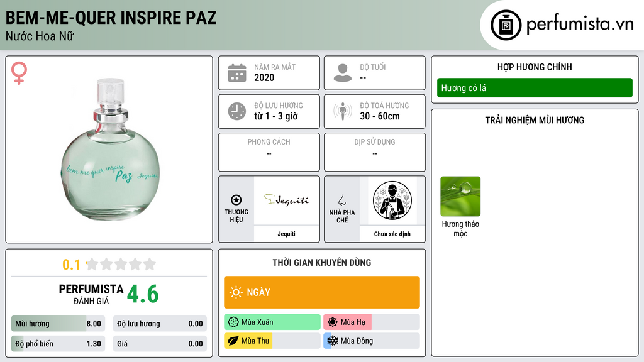Viewport: 644px width, 362px height.
Task: Click the calendar icon beside Năm ra mắt
Action: click(237, 73)
